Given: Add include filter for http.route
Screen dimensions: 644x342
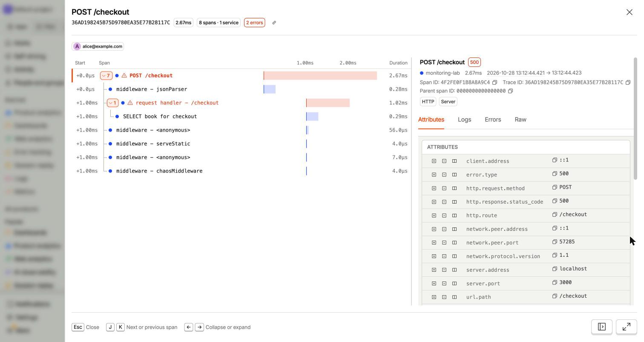Looking at the screenshot, I should point(434,216).
